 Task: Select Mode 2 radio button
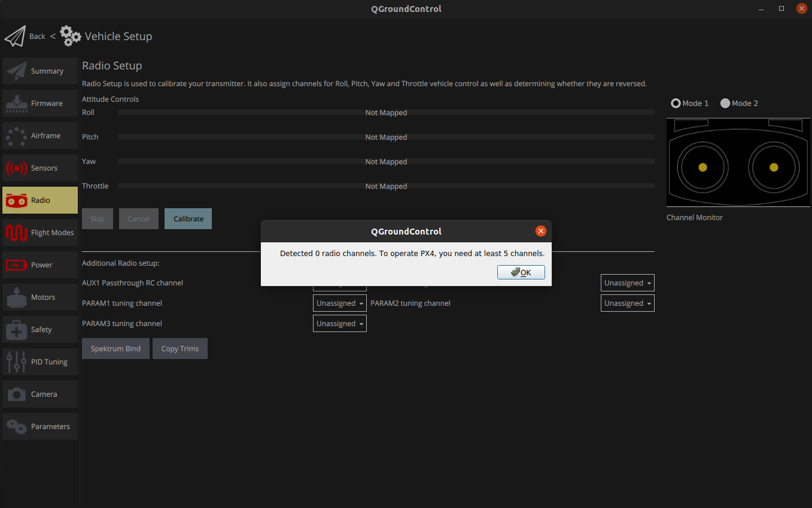click(x=725, y=104)
